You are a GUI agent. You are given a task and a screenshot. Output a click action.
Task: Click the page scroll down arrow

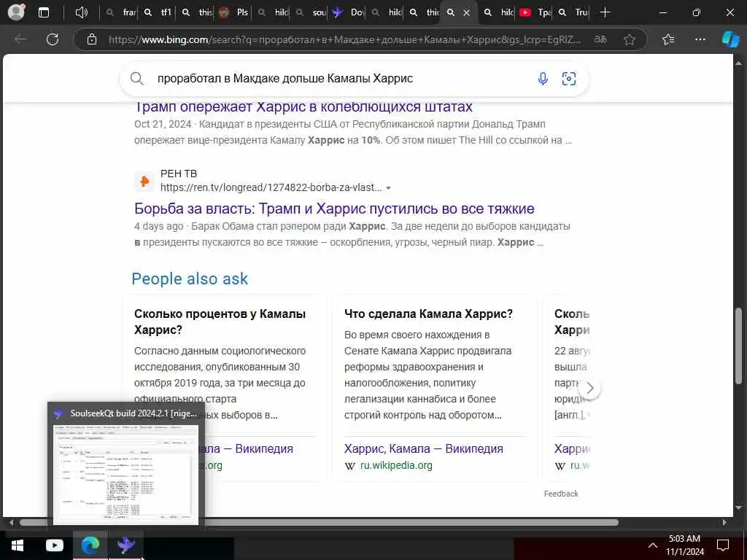(x=738, y=508)
